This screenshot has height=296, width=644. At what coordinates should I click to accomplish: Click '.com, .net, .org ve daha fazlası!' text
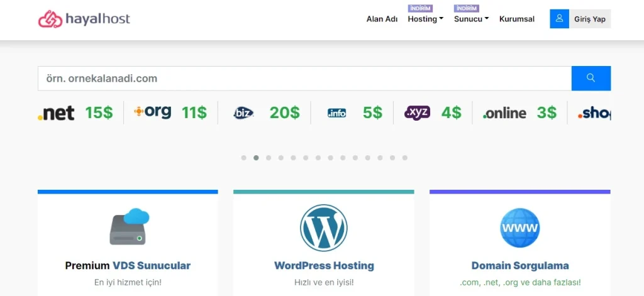click(x=520, y=283)
